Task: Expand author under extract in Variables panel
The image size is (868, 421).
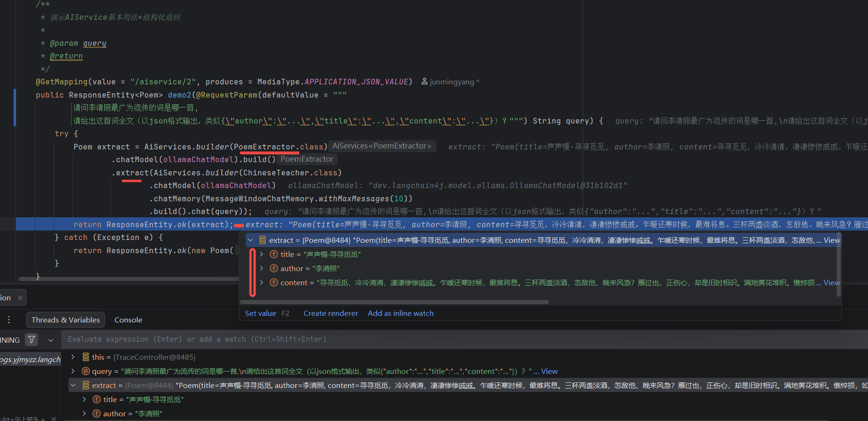Action: tap(84, 413)
